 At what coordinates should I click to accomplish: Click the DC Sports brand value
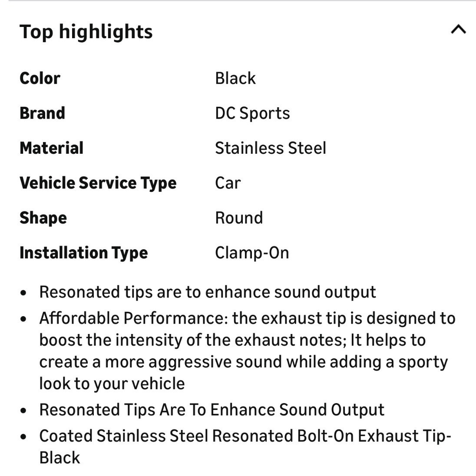click(x=252, y=114)
